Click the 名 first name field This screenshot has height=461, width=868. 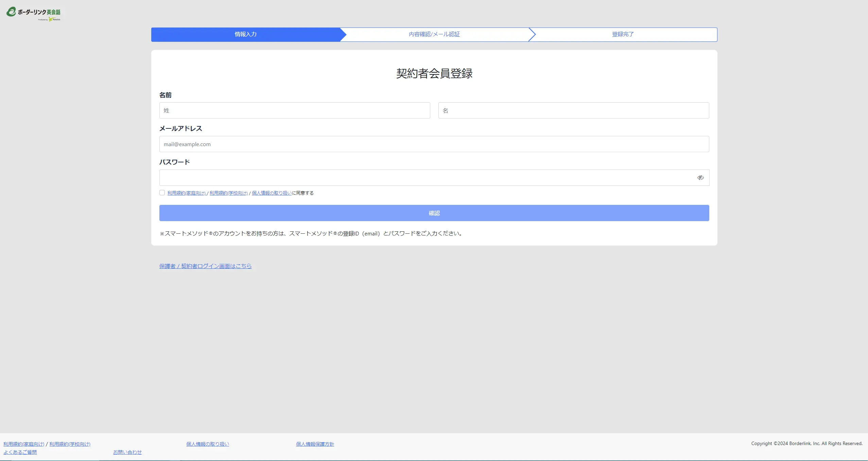pos(573,110)
